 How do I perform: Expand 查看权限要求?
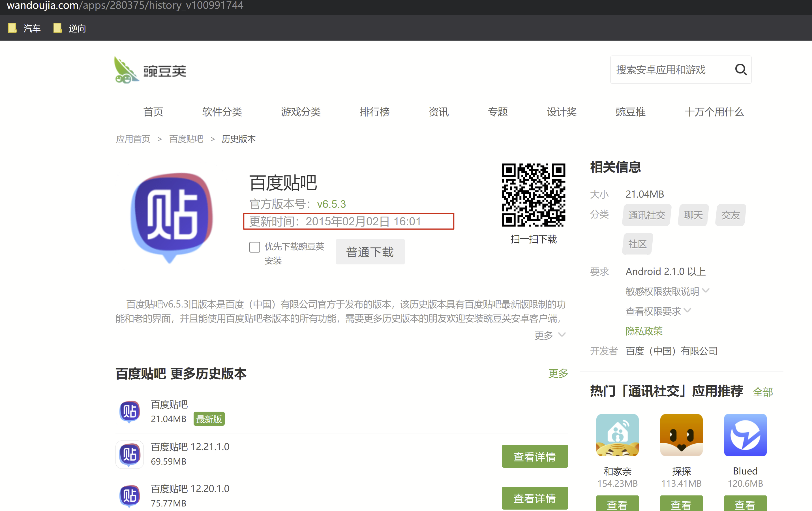pyautogui.click(x=658, y=311)
